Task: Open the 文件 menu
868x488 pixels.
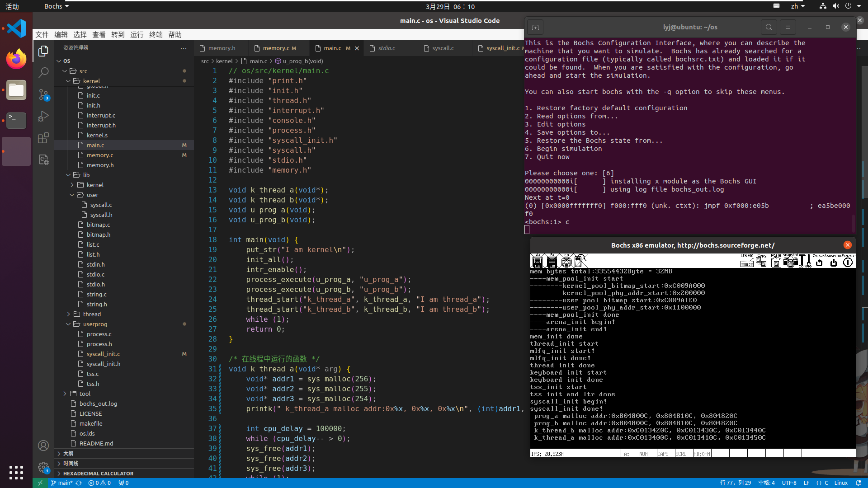Action: 42,35
